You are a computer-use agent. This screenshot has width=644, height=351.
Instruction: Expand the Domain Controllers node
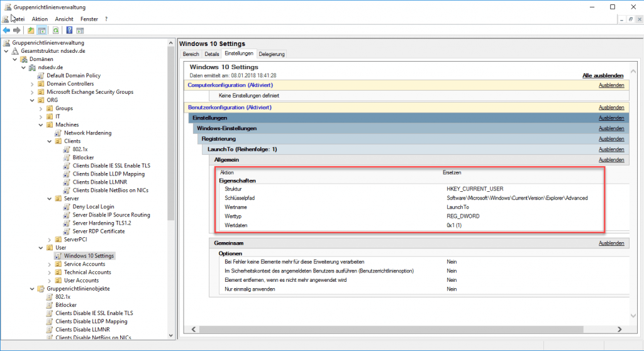click(x=32, y=84)
